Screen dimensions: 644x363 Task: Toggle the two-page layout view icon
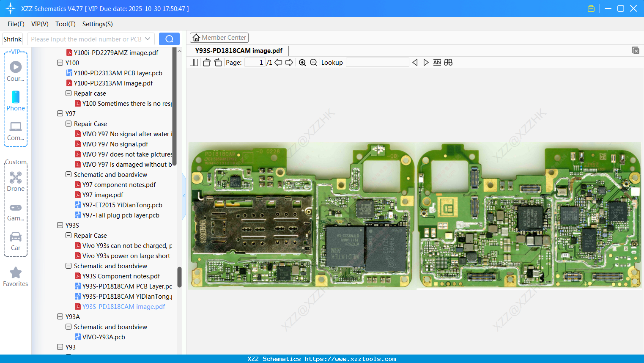pyautogui.click(x=194, y=63)
